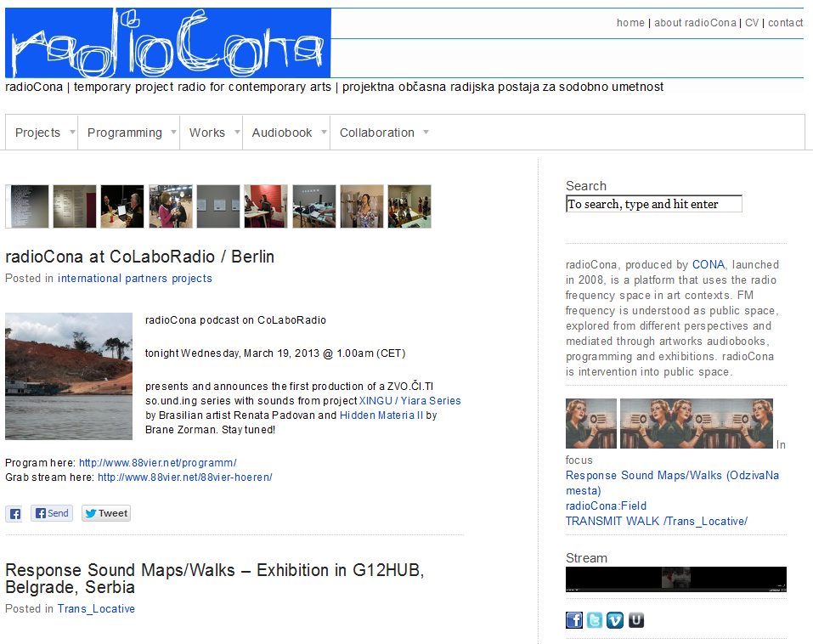813x644 pixels.
Task: Open the radioCona at CoLaboRadio / Berlin title
Action: pyautogui.click(x=139, y=257)
